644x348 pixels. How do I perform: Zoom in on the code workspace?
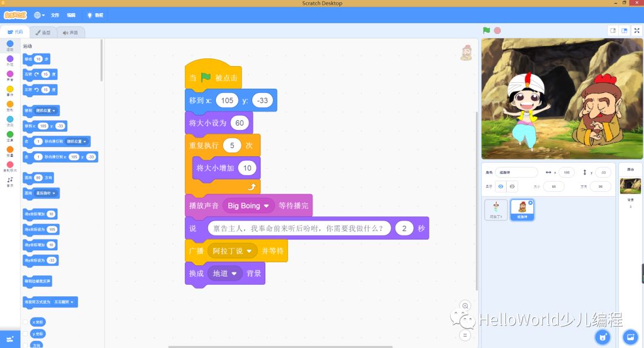pos(465,306)
